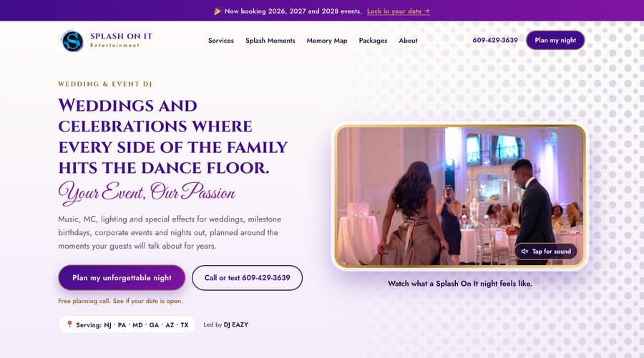This screenshot has height=358, width=644.
Task: Click the Music, MC, lighting description paragraph
Action: 170,232
